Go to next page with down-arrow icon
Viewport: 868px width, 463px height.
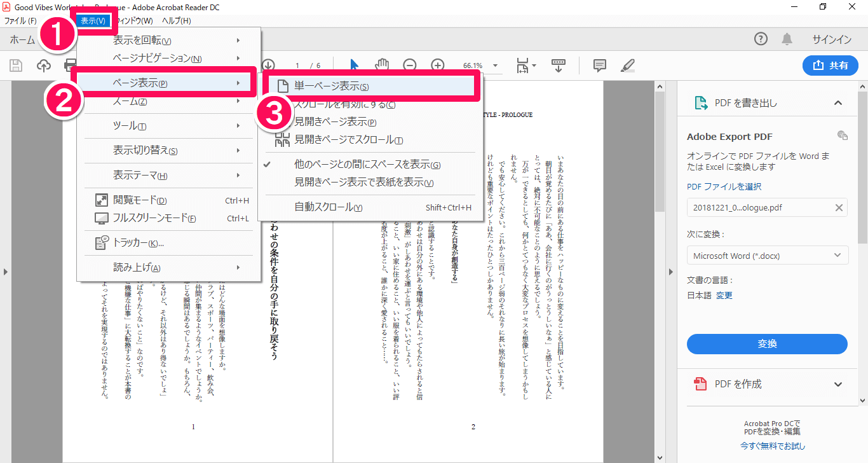(268, 65)
